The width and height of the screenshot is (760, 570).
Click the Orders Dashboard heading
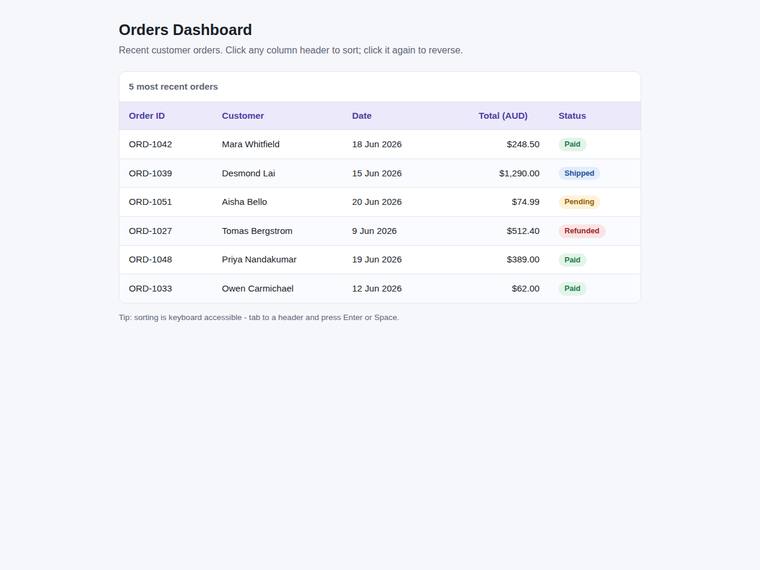point(185,30)
